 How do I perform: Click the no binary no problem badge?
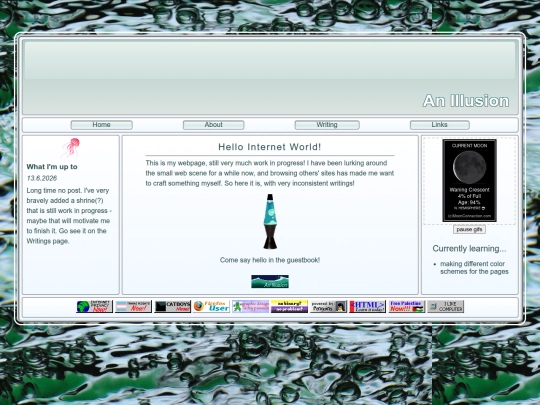pos(289,307)
